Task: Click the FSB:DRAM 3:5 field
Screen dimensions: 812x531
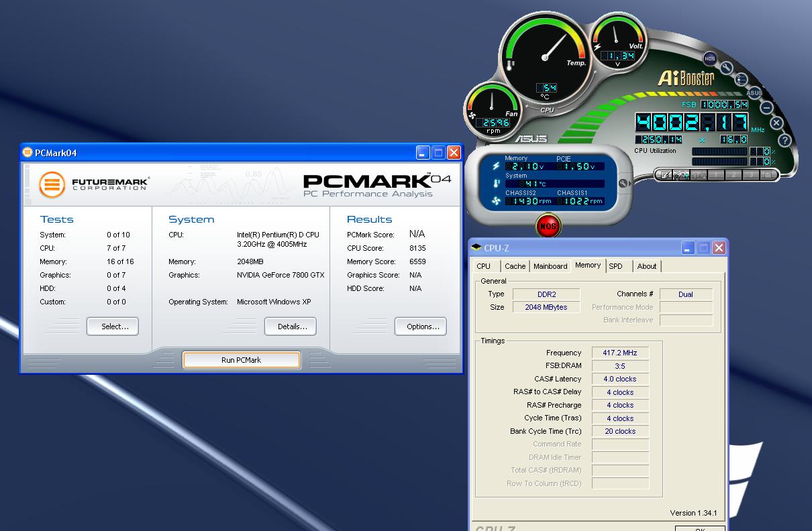Action: (x=620, y=366)
